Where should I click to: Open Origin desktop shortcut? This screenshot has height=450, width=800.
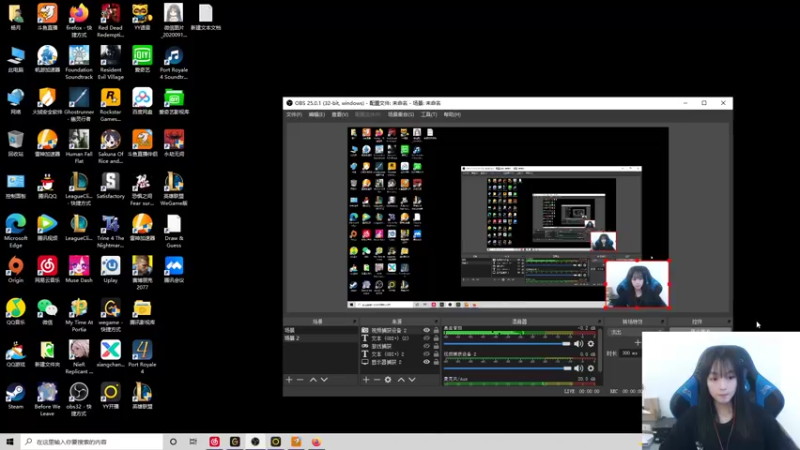15,269
